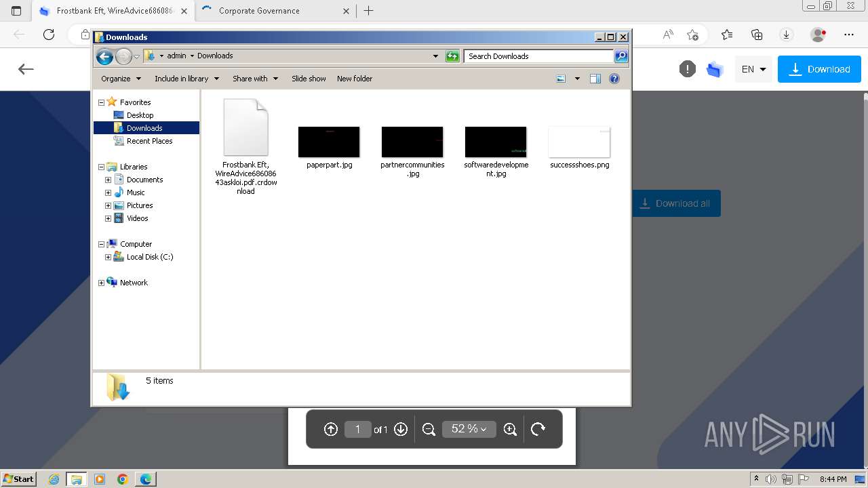The image size is (868, 488).
Task: Open browser Favorites star icon
Action: (x=726, y=35)
